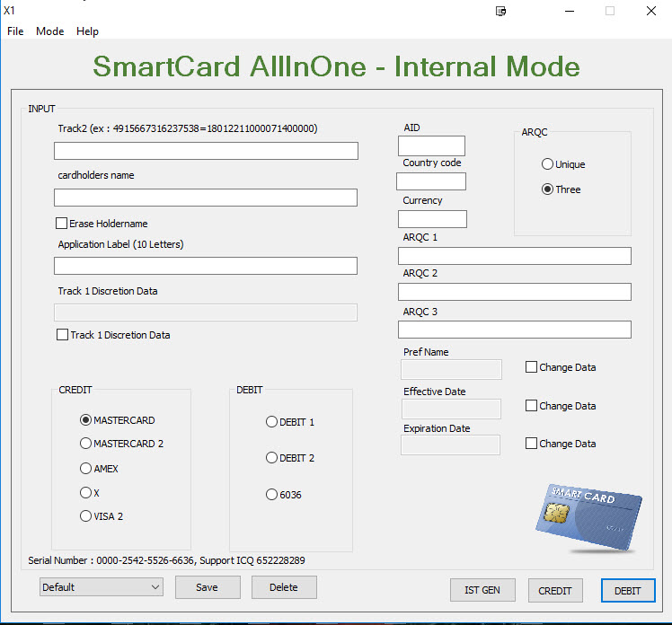
Task: Click the Currency input field
Action: click(432, 219)
